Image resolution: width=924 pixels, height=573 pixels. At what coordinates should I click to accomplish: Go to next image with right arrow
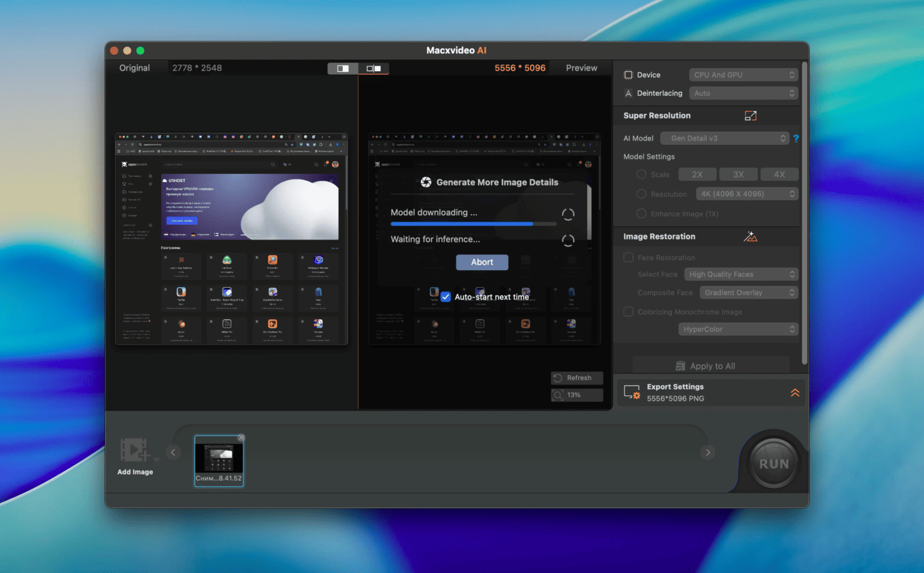pos(707,452)
